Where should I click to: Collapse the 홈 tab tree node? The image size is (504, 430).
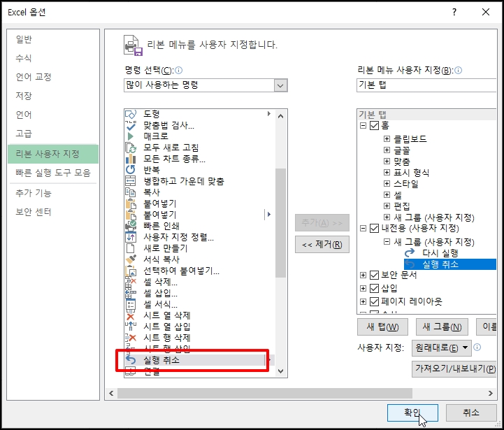(363, 125)
